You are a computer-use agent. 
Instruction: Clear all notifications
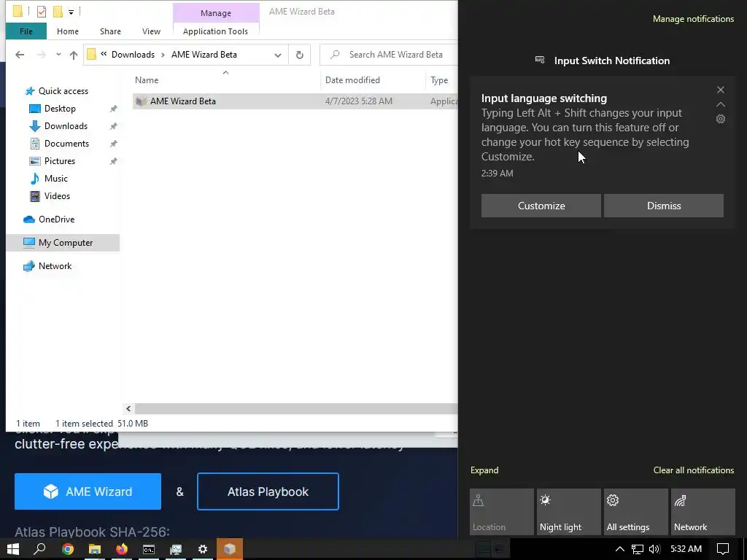coord(693,470)
